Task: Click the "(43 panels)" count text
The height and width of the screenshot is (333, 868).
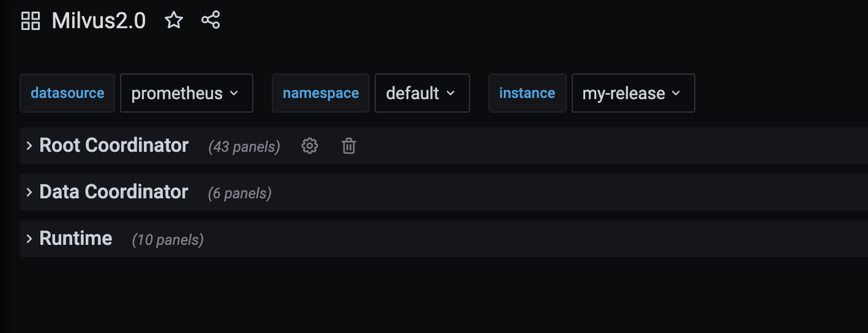Action: [x=244, y=146]
